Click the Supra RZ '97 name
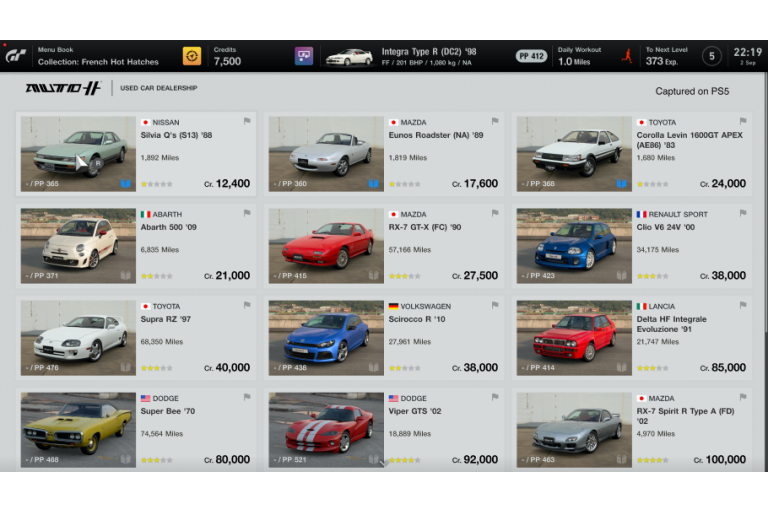 [x=166, y=319]
